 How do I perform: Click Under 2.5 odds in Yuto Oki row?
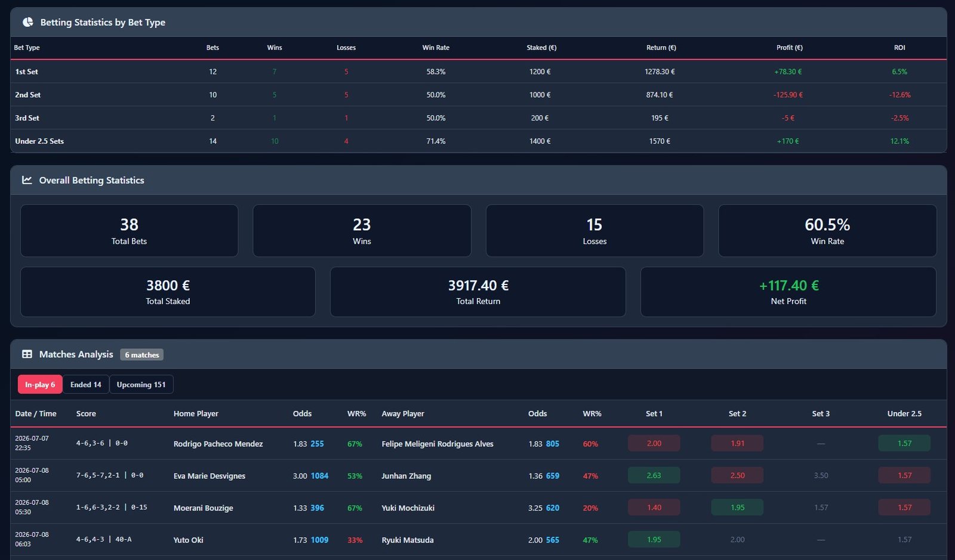904,540
